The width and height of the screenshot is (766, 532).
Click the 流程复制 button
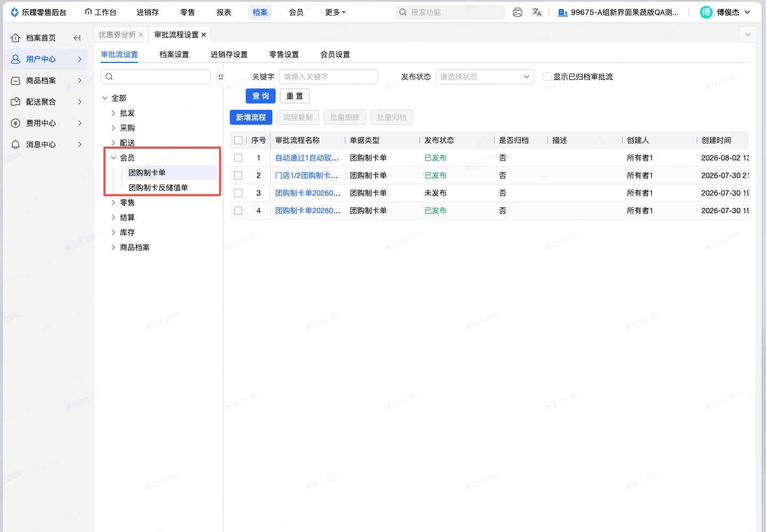click(x=298, y=117)
